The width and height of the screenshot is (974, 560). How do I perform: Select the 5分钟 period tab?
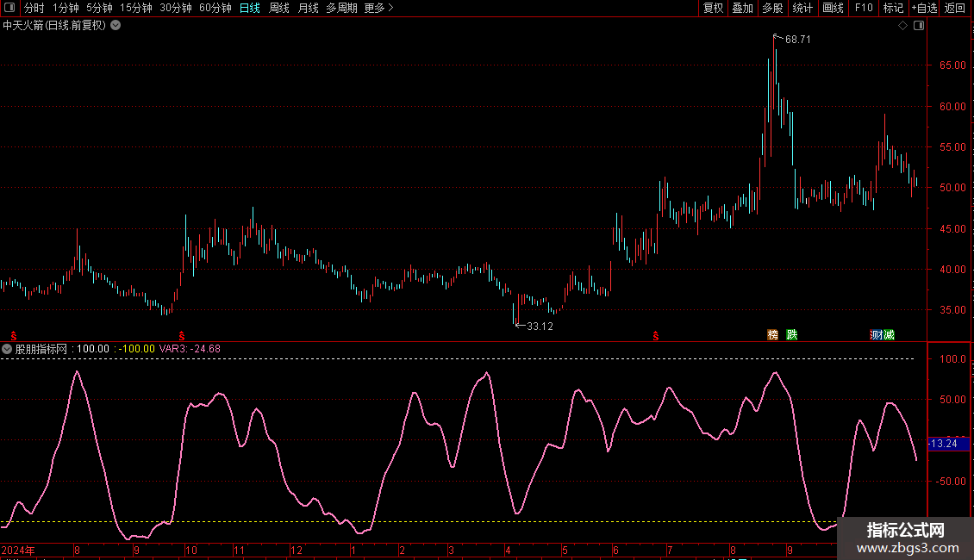coord(99,8)
